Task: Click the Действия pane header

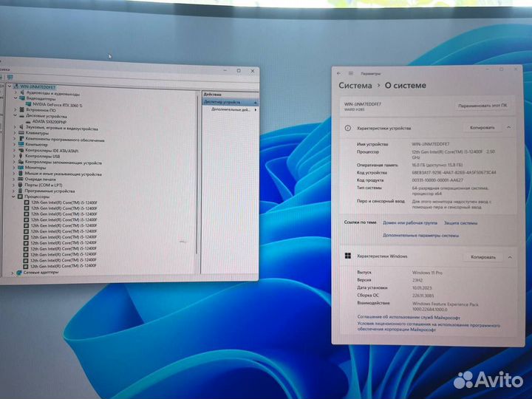Action: 230,95
